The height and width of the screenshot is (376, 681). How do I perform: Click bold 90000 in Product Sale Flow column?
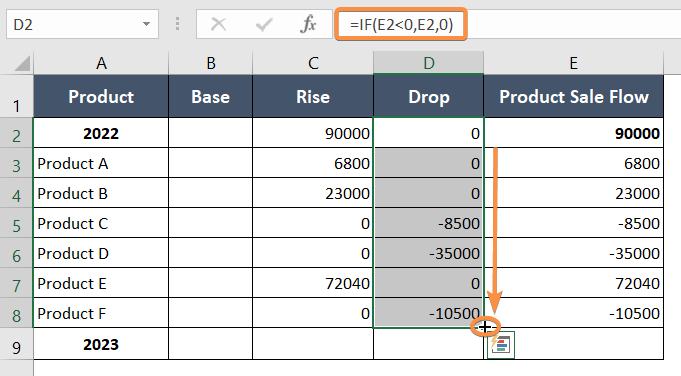574,133
